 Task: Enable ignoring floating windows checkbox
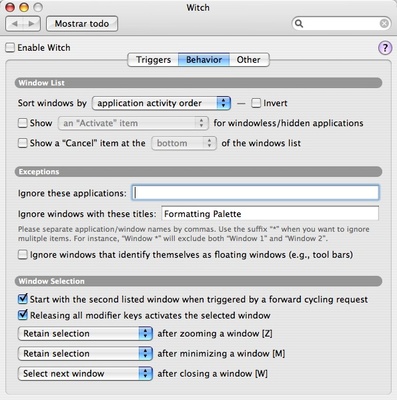coord(22,255)
